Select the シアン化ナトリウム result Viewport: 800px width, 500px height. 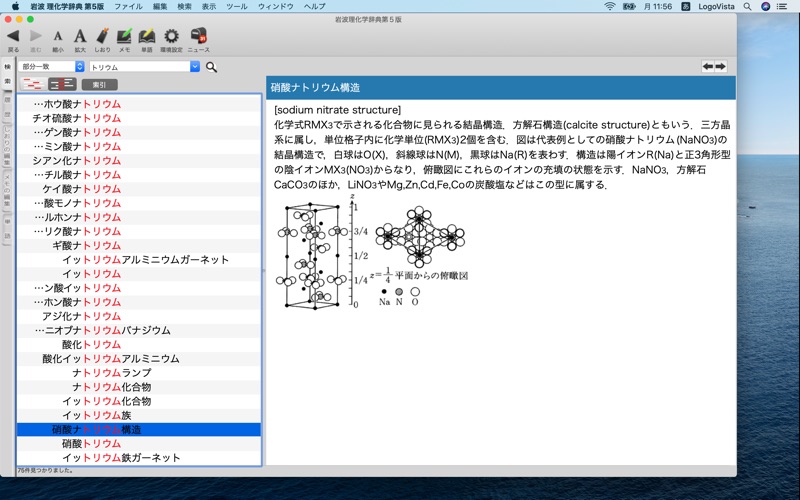coord(139,161)
